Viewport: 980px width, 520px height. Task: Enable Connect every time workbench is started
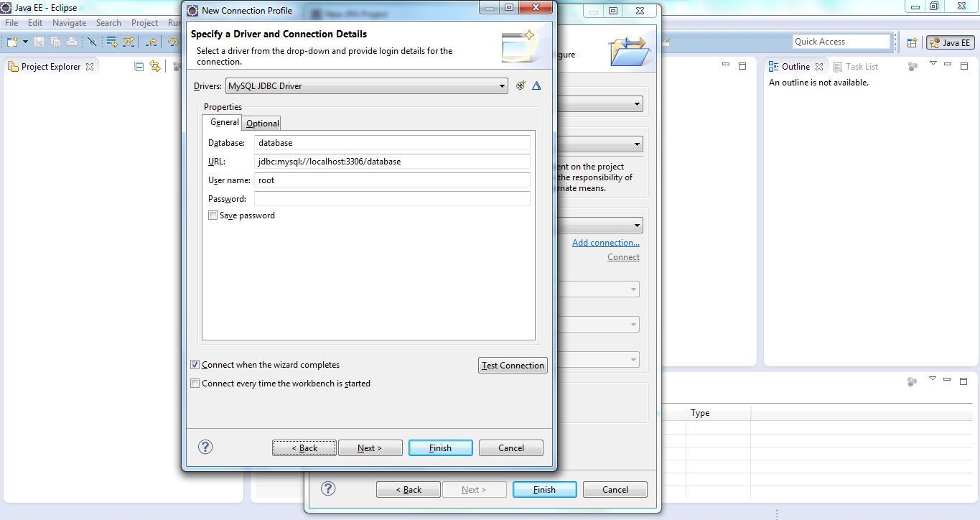coord(195,384)
